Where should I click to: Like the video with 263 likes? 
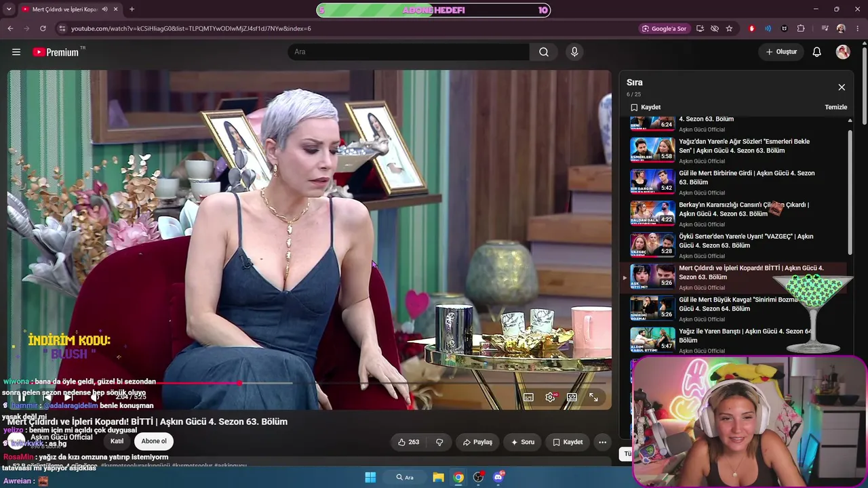coord(408,442)
